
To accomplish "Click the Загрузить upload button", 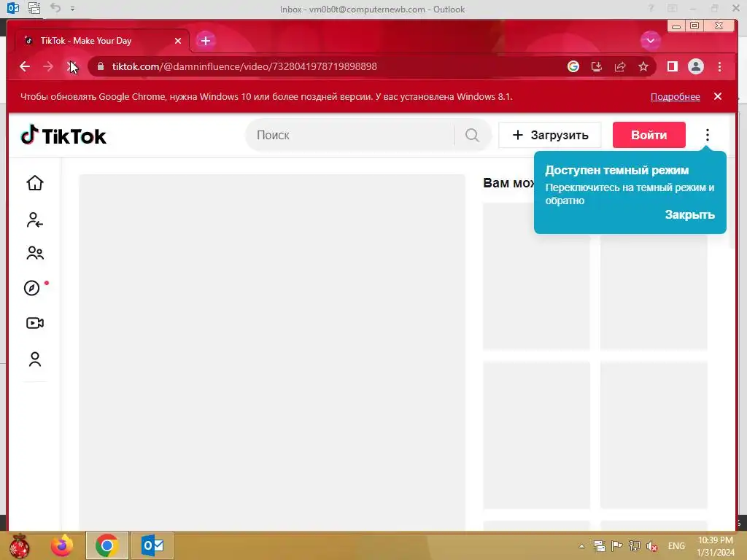I will coord(550,135).
